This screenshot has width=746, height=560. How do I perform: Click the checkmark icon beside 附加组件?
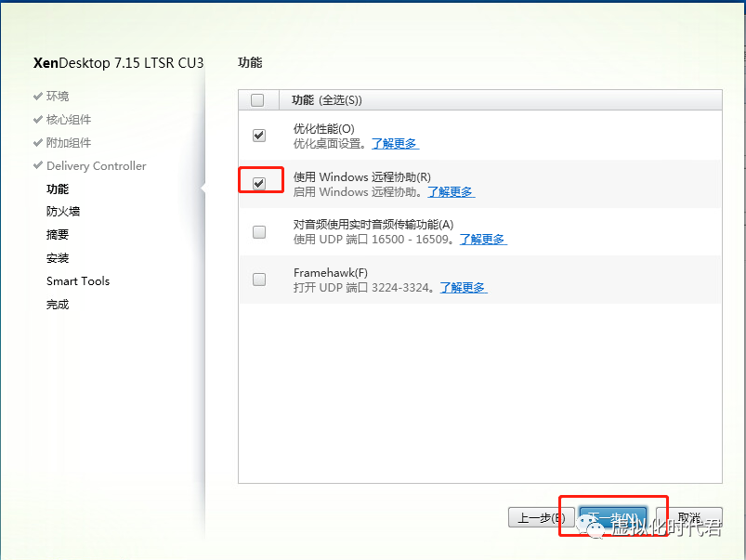coord(38,143)
